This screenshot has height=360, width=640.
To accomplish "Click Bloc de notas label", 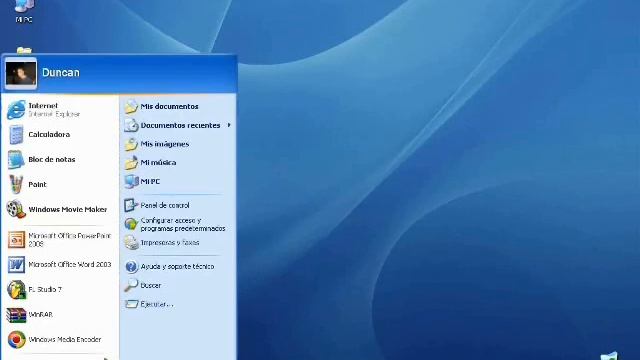I will click(x=52, y=160).
